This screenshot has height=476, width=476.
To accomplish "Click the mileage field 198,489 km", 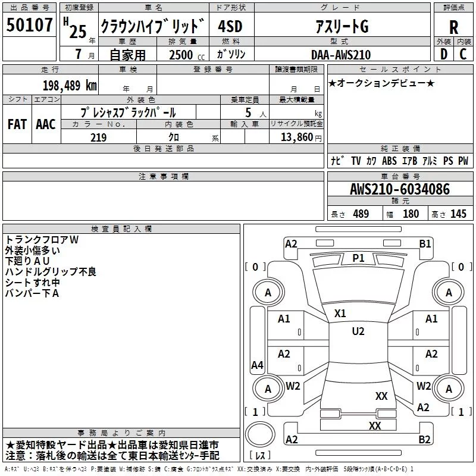I will click(51, 85).
